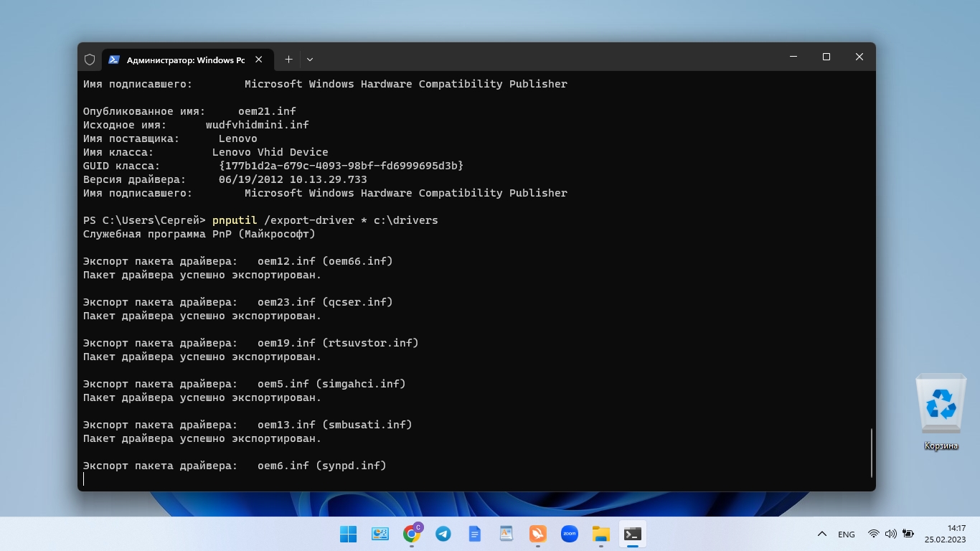Open Telegram from the taskbar
Screen dimensions: 980x551
[x=443, y=534]
